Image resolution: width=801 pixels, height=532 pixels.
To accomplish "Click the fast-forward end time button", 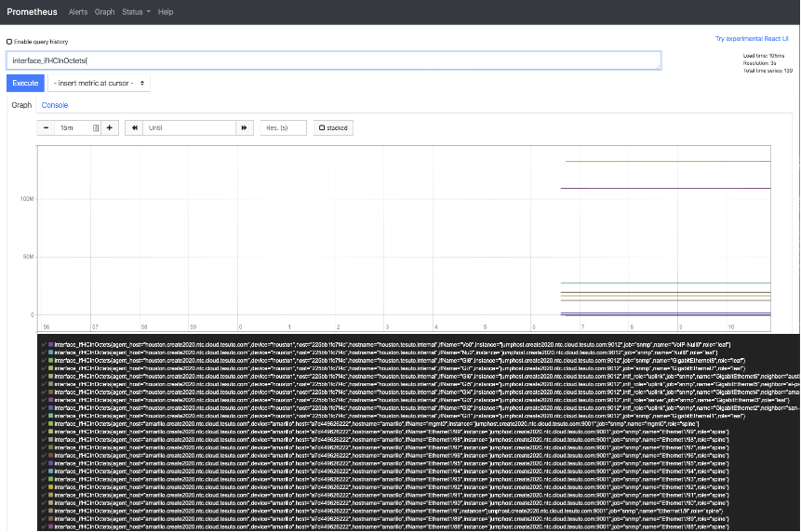I will tap(244, 127).
